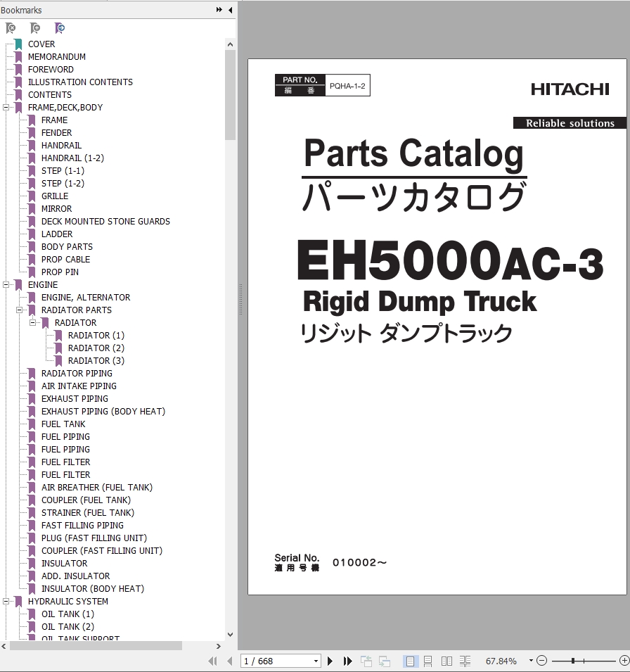The height and width of the screenshot is (672, 630).
Task: Select continuous facing pages layout
Action: click(x=465, y=661)
